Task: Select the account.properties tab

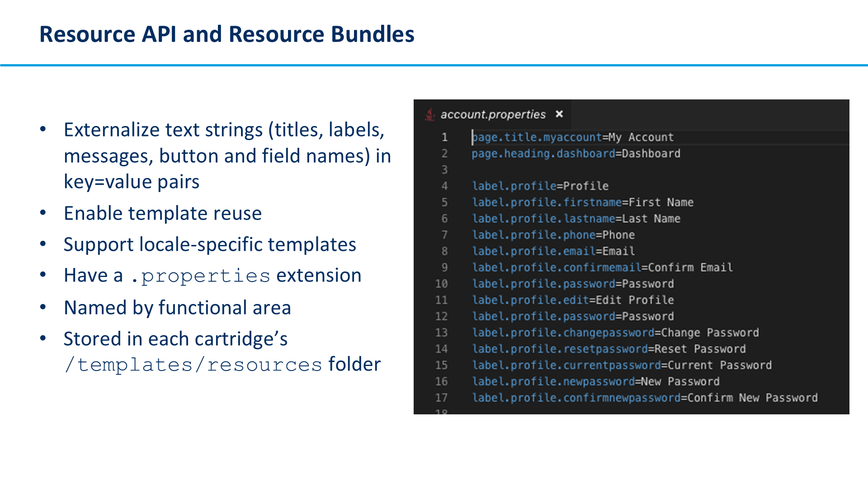Action: [x=493, y=114]
